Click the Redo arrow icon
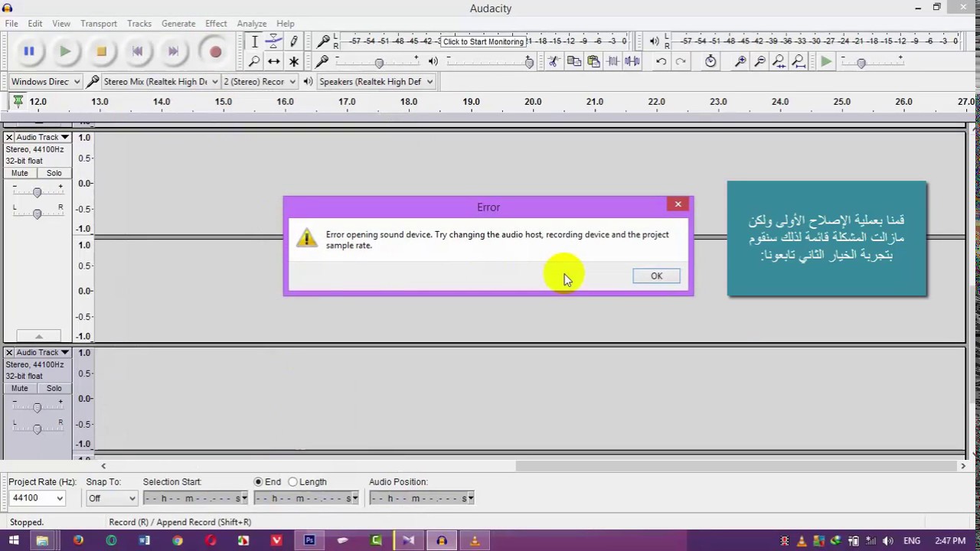This screenshot has width=980, height=551. point(680,61)
